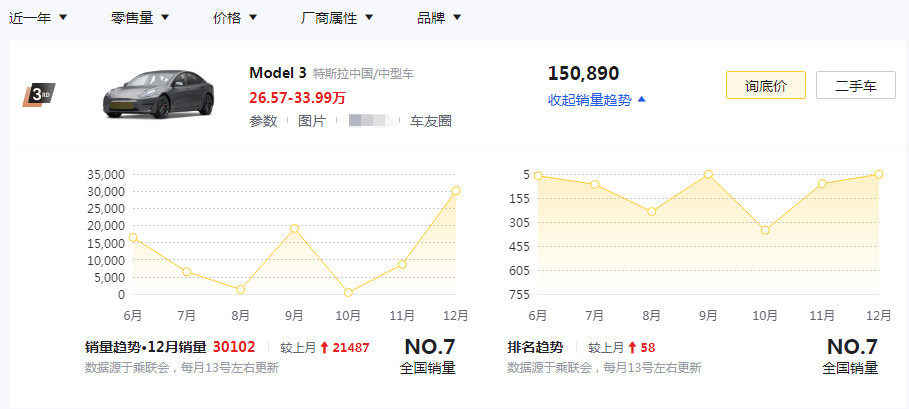Viewport: 909px width, 409px height.
Task: Open the 价格 price filter dropdown
Action: (235, 18)
